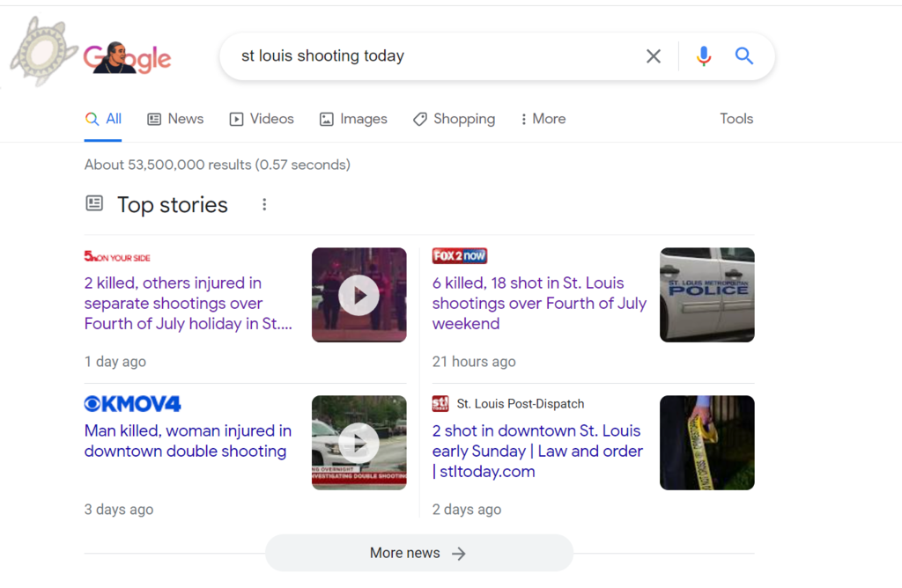Click the 'About 53,500,000 results' text
Screen dimensions: 902x588
point(217,165)
